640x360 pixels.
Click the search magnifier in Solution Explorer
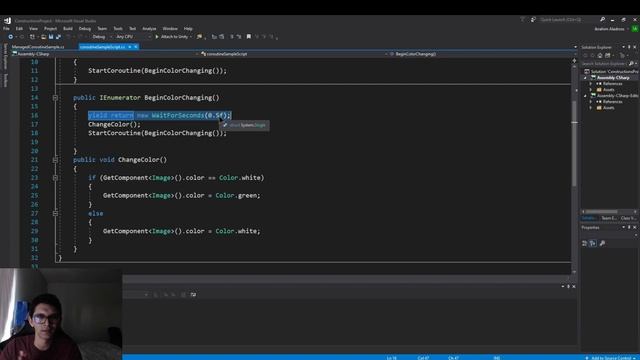pyautogui.click(x=631, y=64)
